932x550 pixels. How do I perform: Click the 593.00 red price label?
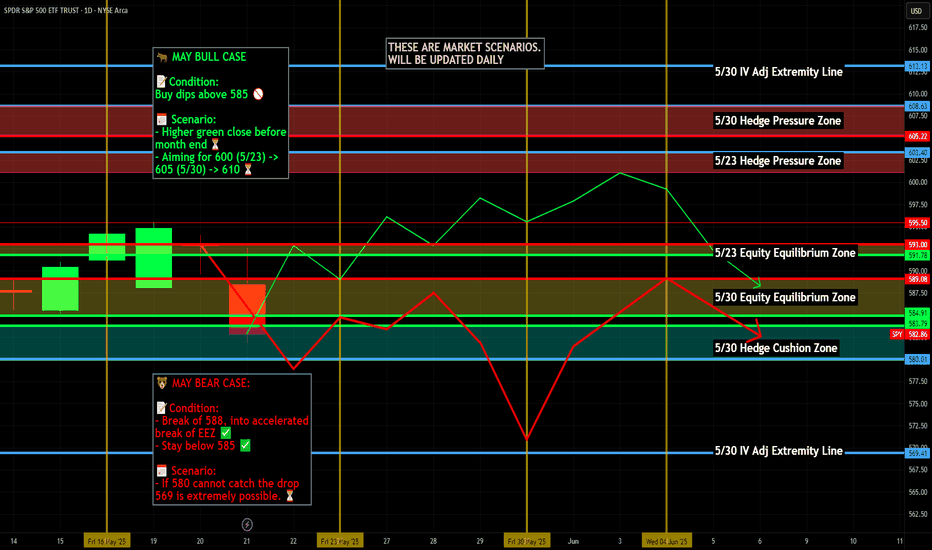(917, 244)
